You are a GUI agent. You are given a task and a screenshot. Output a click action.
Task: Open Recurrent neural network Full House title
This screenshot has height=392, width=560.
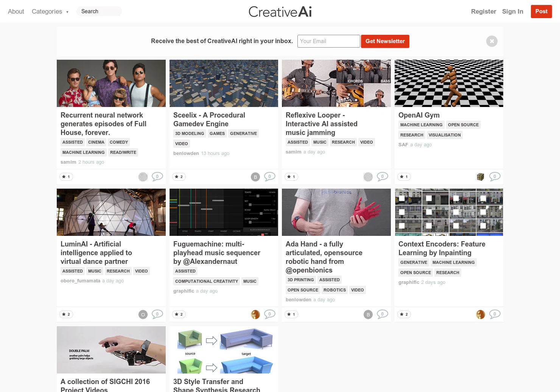(x=103, y=124)
